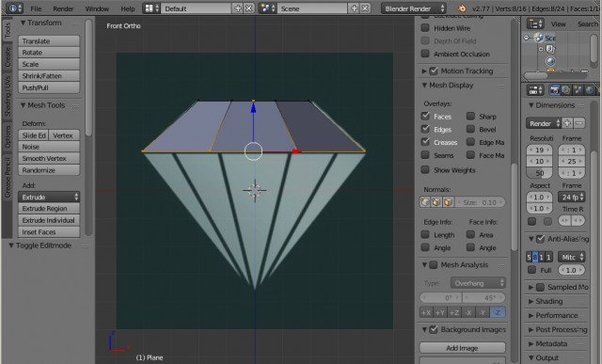
Task: Open the File menu
Action: (x=36, y=8)
